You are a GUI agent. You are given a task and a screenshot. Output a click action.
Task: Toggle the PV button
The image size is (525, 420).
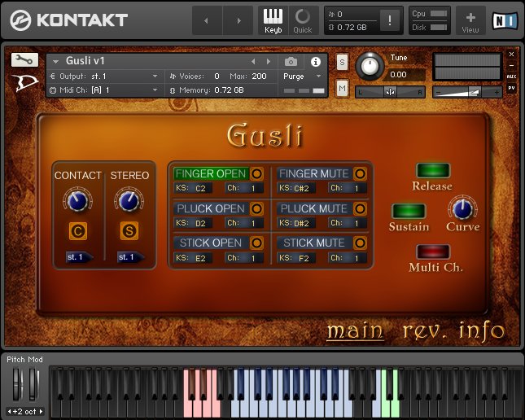(x=511, y=88)
